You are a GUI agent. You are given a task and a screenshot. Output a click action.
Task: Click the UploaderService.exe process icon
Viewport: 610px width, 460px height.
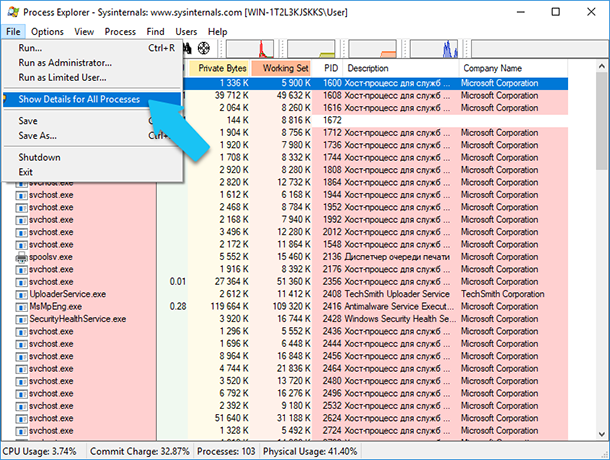coord(22,295)
